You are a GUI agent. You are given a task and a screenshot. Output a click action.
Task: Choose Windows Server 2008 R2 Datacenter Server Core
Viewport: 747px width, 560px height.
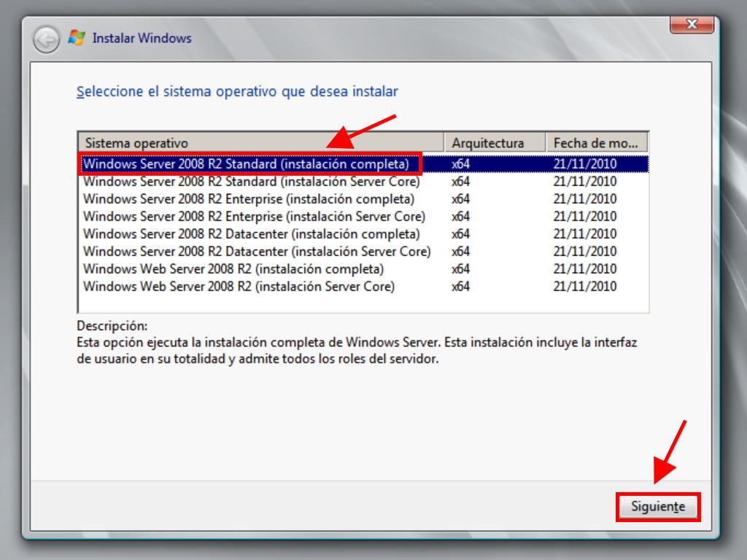pyautogui.click(x=257, y=252)
